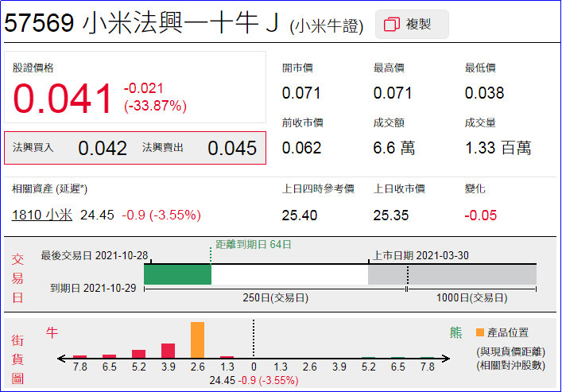Click the price change -0.021
Screen dimensions: 562x392
(x=143, y=88)
